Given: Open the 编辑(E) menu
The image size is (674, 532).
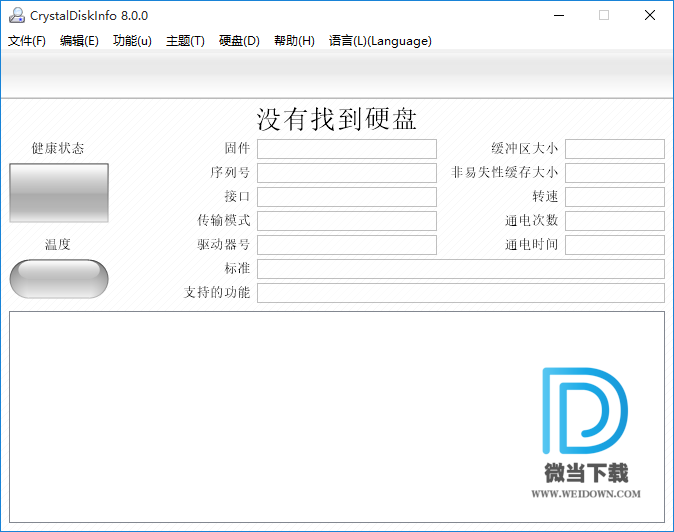Looking at the screenshot, I should 79,41.
